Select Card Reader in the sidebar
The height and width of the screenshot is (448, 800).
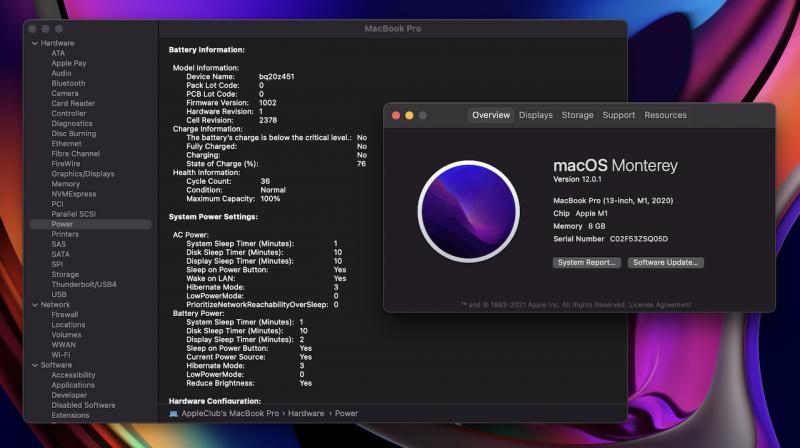[x=73, y=103]
